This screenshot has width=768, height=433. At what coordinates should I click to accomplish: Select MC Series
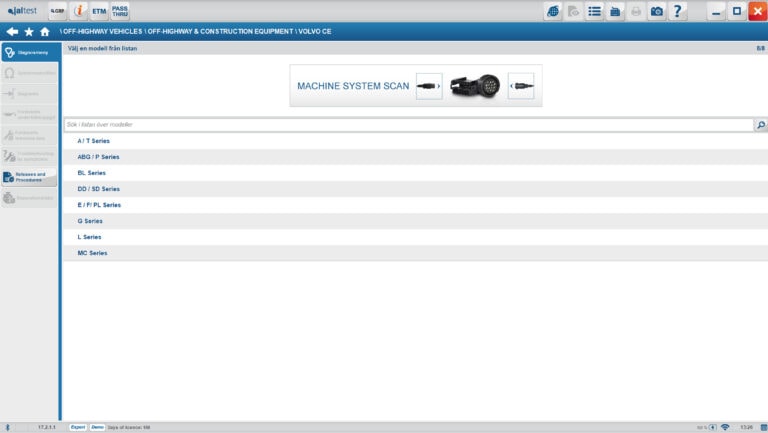415,253
